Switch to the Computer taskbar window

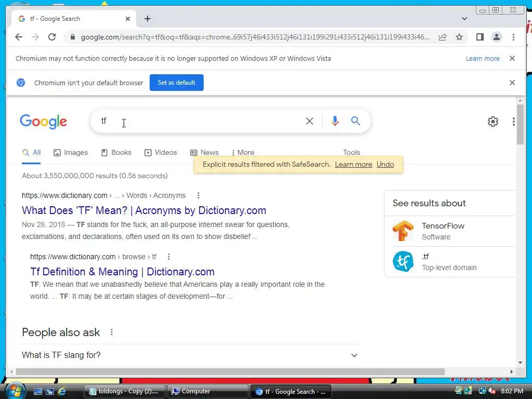[208, 391]
